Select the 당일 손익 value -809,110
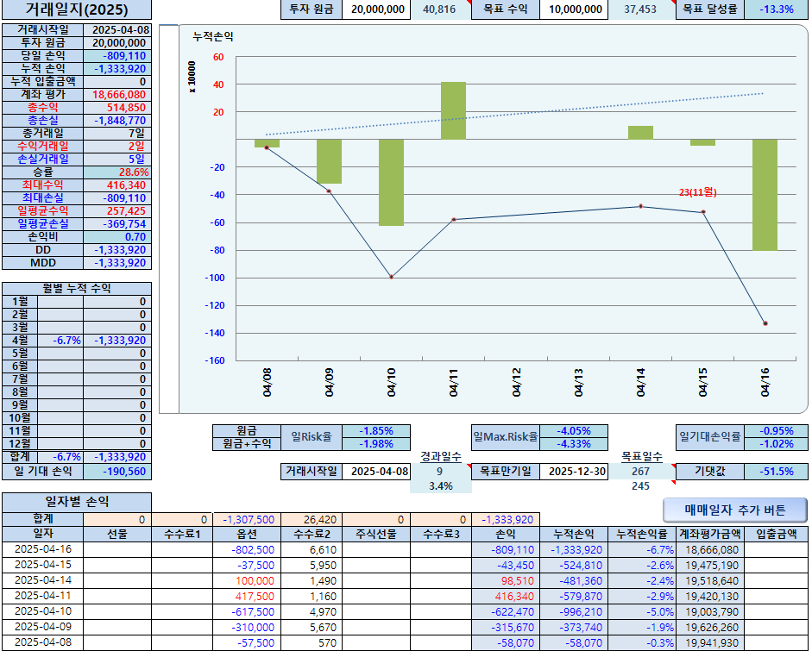Viewport: 812px width, 651px height. tap(117, 56)
